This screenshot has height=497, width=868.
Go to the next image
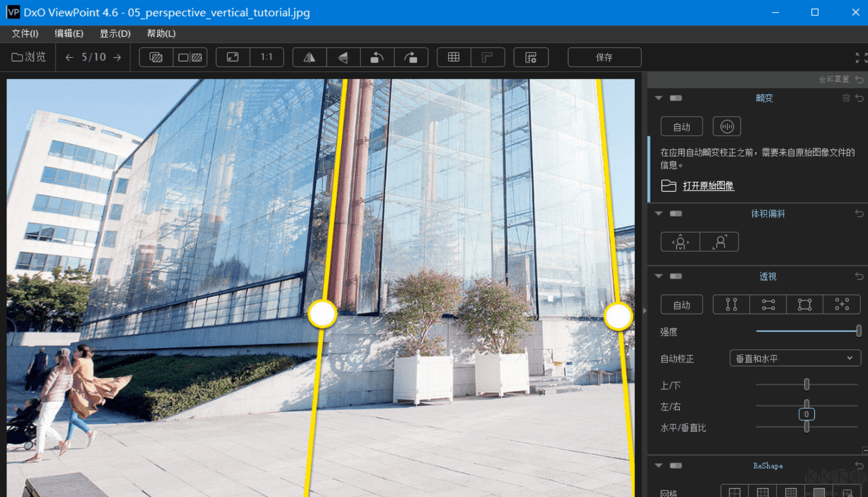coord(117,57)
